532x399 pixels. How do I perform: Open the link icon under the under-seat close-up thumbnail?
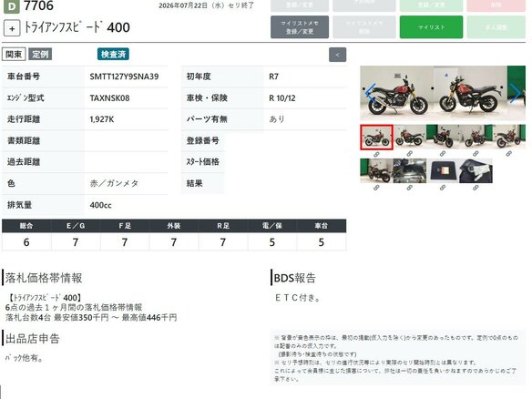click(x=410, y=188)
